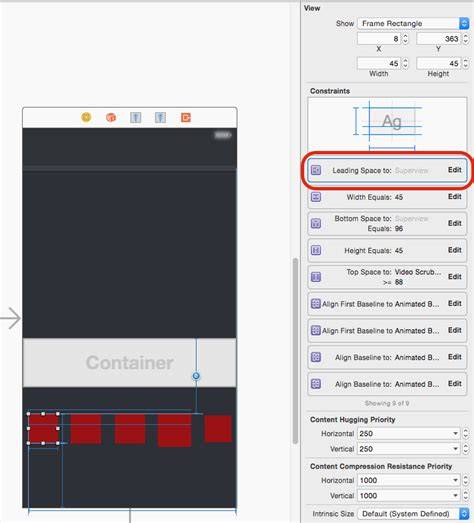Edit the Height Equals 45 constraint

[x=454, y=250]
